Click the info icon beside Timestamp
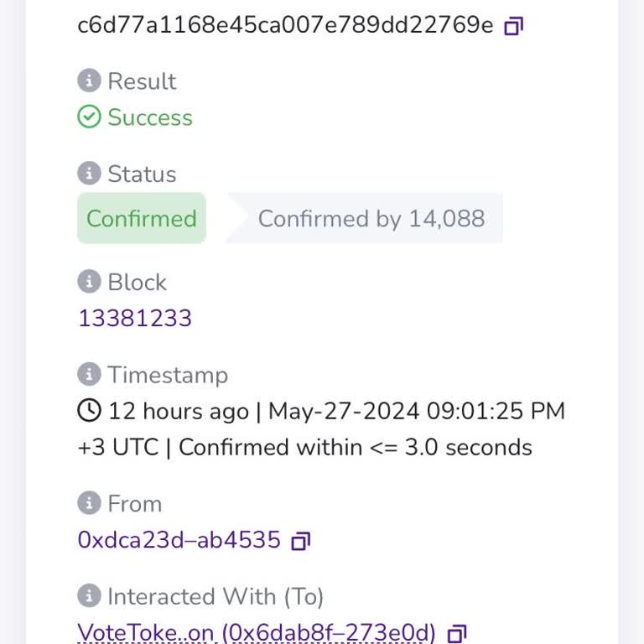 (89, 374)
